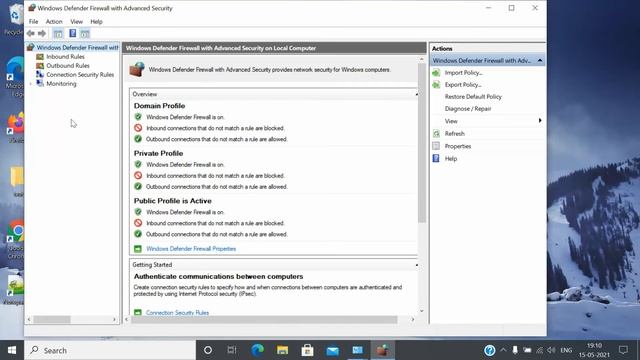Open the notification center icon
The image size is (640, 360).
623,350
